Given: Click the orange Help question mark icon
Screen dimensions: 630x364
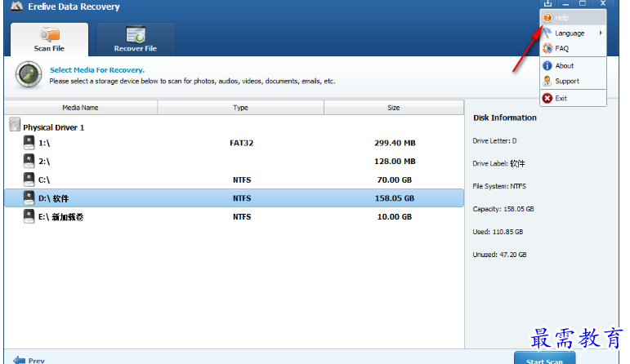Looking at the screenshot, I should point(547,18).
